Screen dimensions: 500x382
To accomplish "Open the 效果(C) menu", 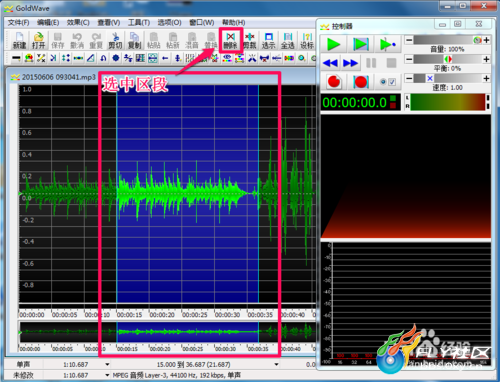I will point(78,22).
